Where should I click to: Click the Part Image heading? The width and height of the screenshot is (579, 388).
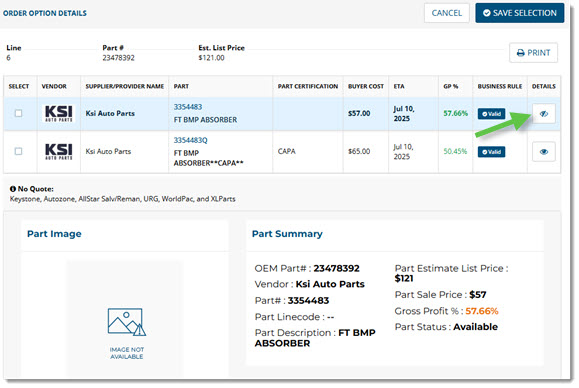(55, 235)
